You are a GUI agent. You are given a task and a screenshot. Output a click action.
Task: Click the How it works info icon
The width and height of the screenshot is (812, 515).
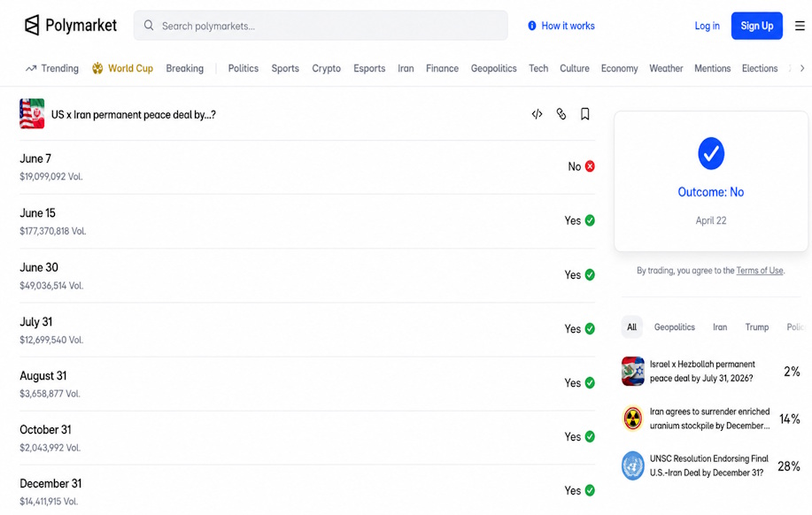532,26
